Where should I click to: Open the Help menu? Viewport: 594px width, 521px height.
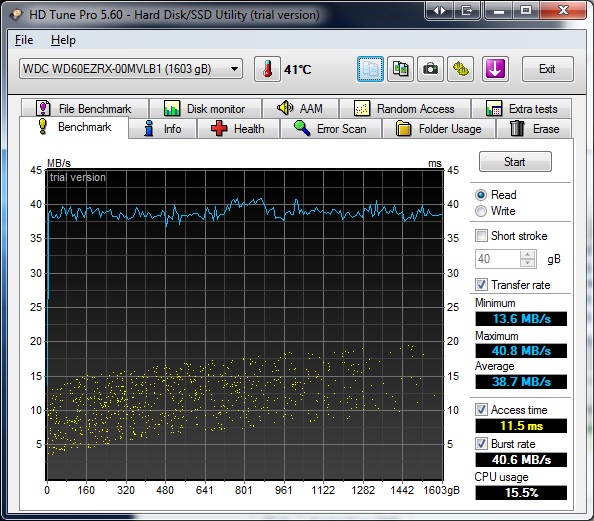pos(63,40)
